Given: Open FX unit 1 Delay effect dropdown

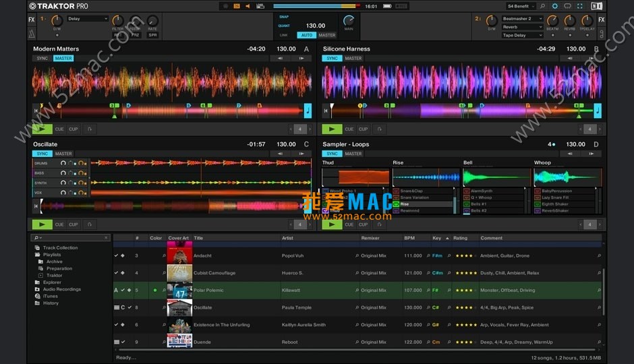Looking at the screenshot, I should pos(87,19).
